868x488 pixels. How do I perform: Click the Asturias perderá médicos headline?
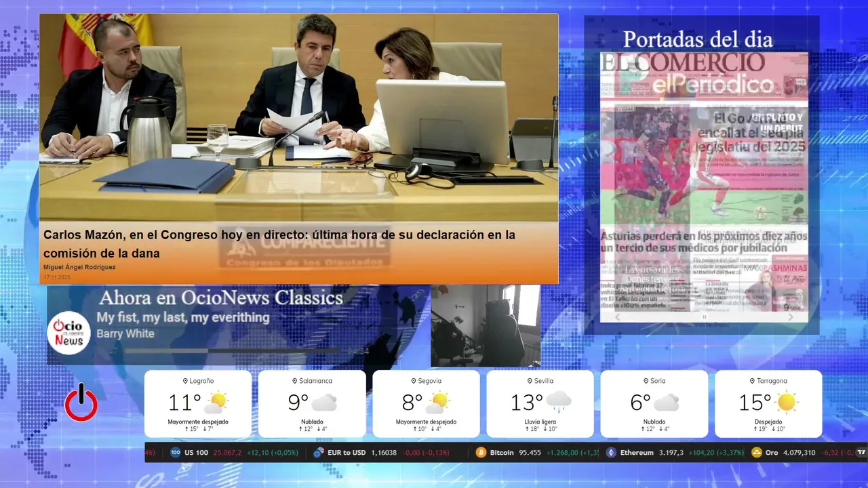(x=704, y=242)
